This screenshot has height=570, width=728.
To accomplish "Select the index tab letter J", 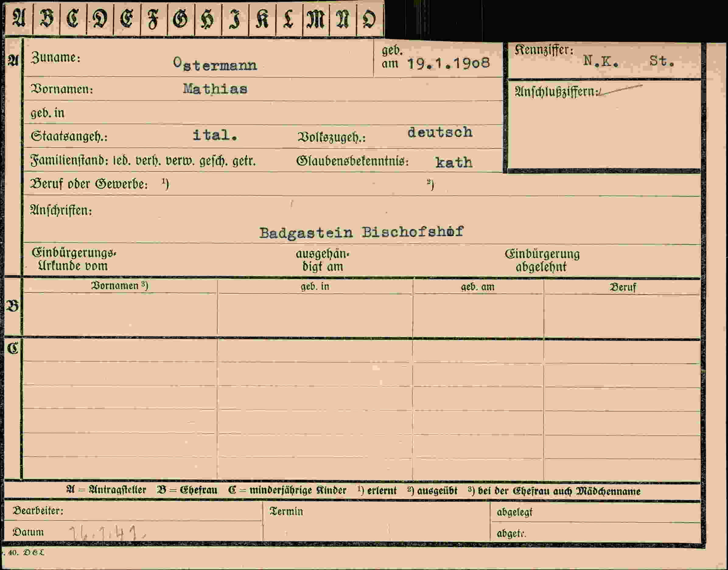I will (235, 19).
